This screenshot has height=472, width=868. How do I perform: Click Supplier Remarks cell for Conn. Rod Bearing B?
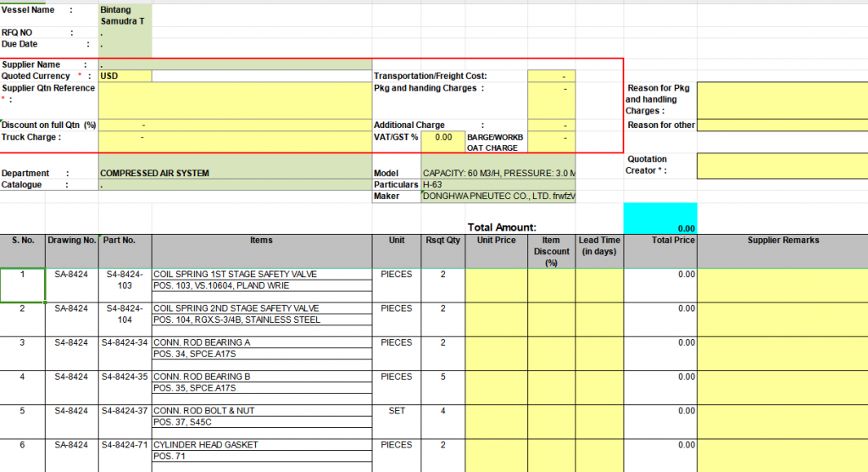tap(782, 387)
